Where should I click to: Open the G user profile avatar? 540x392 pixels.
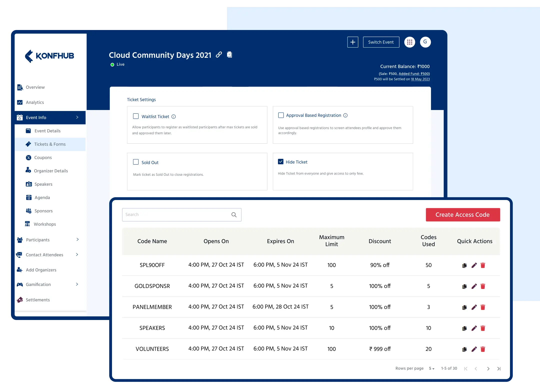pos(425,42)
